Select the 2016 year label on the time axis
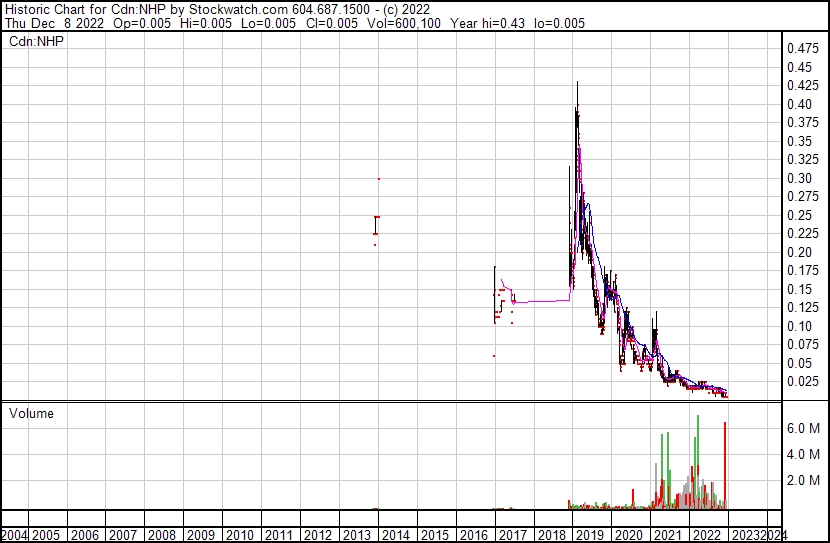Image resolution: width=830 pixels, height=543 pixels. click(x=473, y=535)
